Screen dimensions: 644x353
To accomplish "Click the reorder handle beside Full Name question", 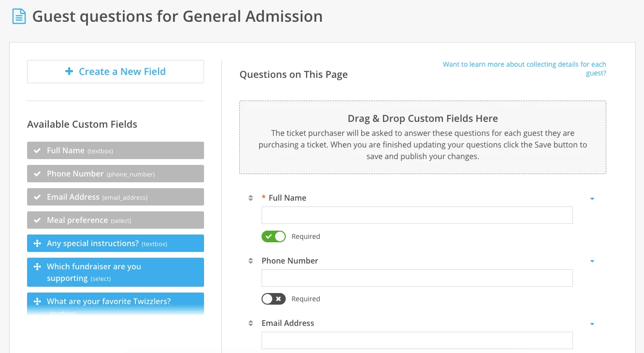I will coord(250,198).
